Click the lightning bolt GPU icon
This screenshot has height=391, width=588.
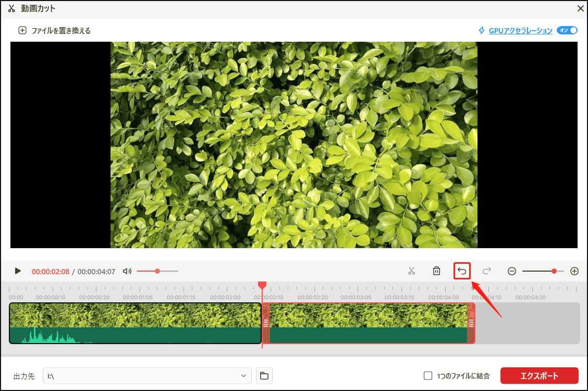coord(482,30)
